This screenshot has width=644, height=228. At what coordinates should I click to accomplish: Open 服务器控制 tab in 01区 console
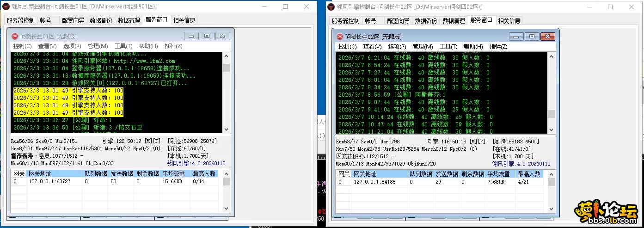(x=20, y=20)
